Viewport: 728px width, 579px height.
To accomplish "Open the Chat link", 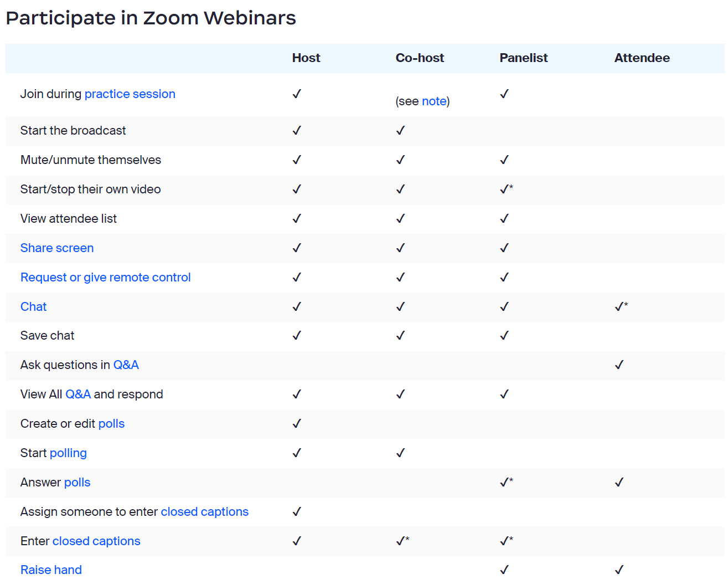I will (33, 306).
